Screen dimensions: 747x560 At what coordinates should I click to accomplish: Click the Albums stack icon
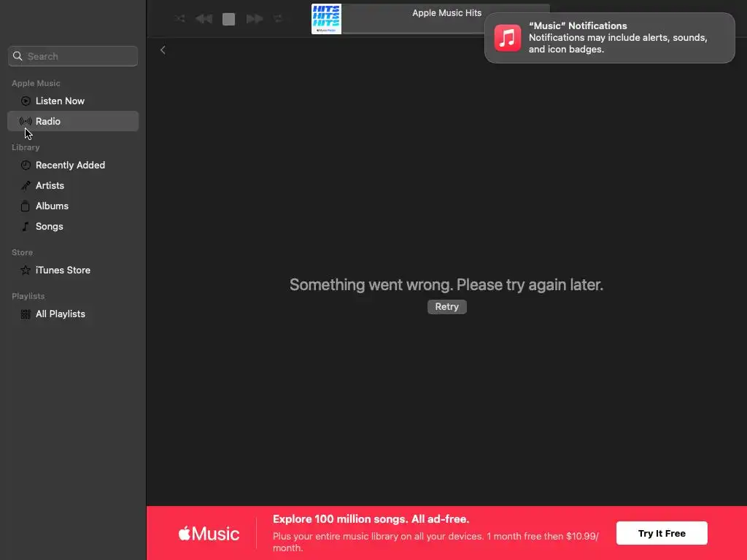point(26,206)
